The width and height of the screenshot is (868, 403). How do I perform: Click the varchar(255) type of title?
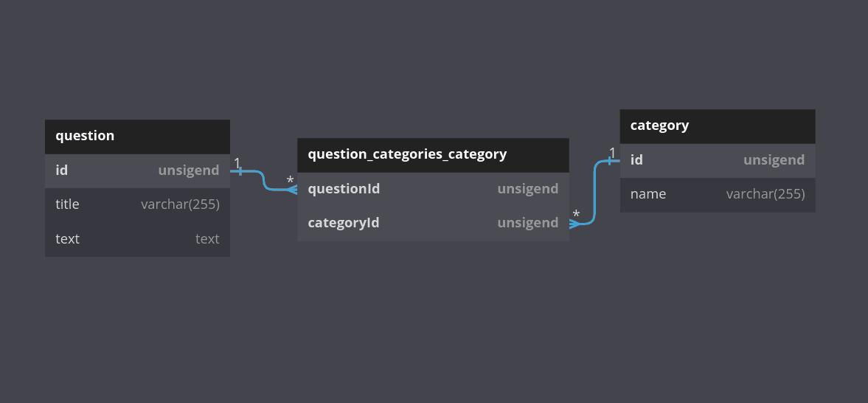click(x=180, y=204)
